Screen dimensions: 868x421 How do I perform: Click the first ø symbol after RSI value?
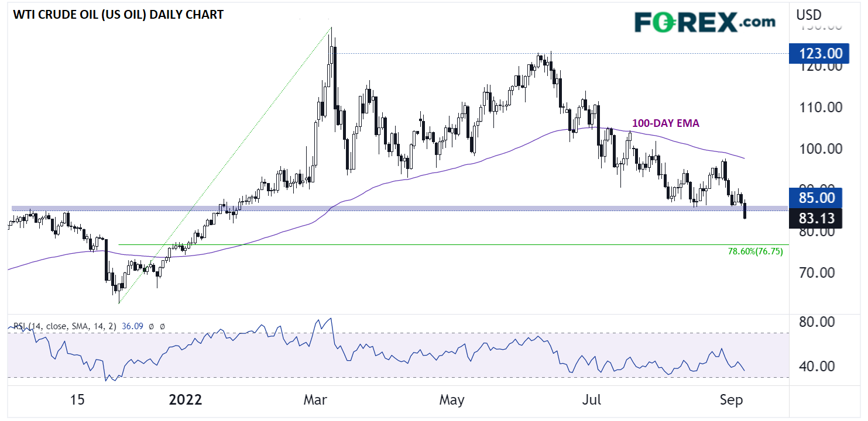pyautogui.click(x=151, y=326)
